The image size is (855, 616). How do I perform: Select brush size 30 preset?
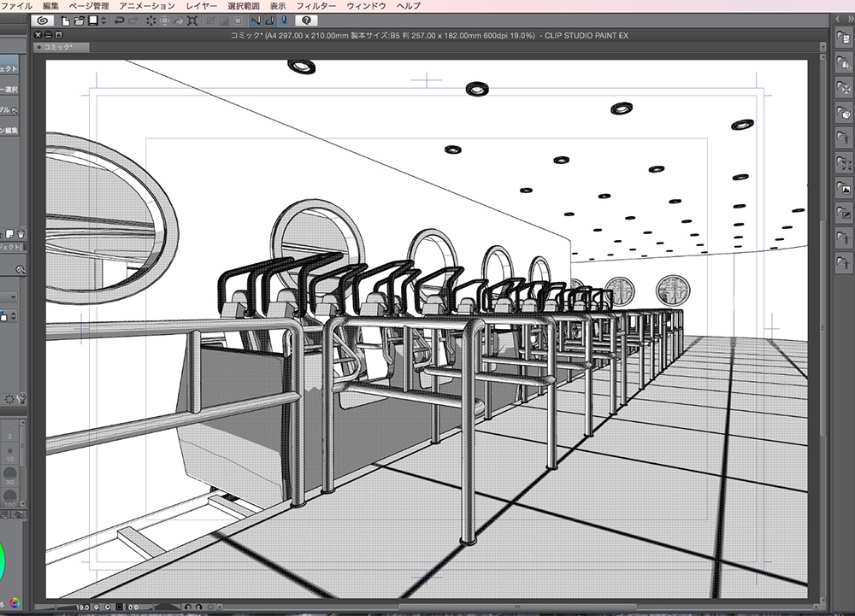click(x=9, y=476)
